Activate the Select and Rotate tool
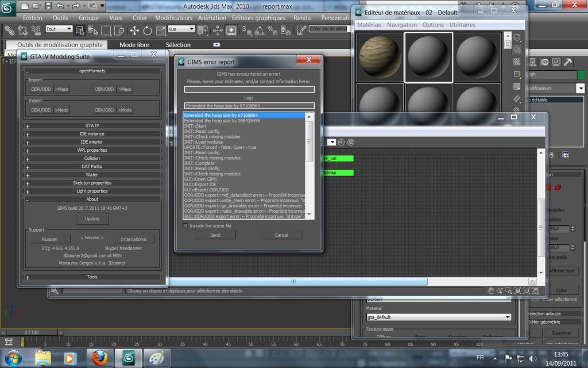Screen dimensions: 588x368 coord(148,30)
